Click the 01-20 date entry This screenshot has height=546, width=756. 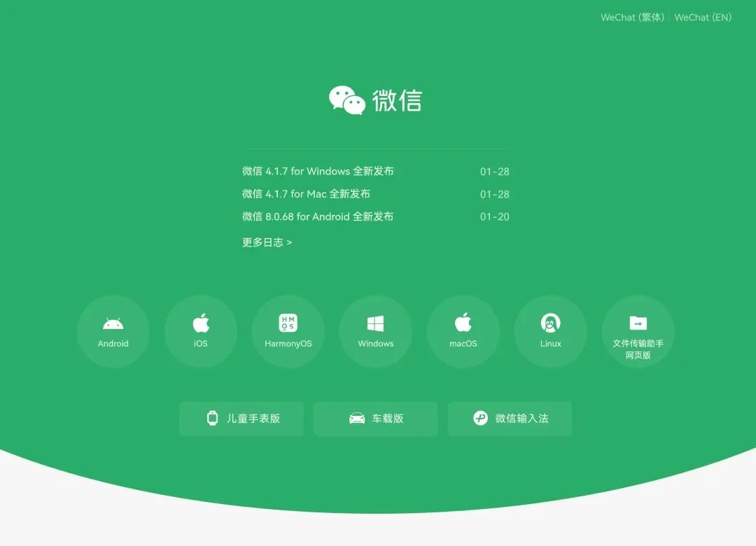495,217
